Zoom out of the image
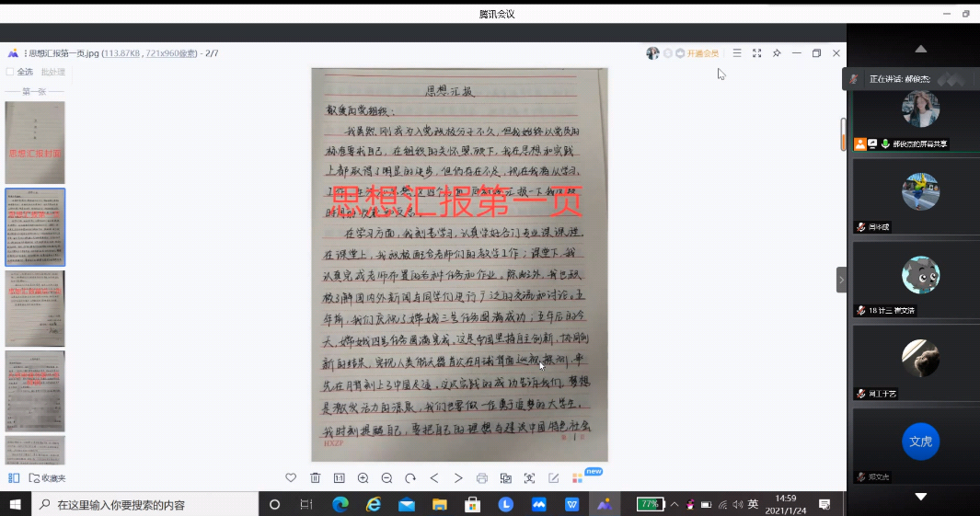 point(386,478)
